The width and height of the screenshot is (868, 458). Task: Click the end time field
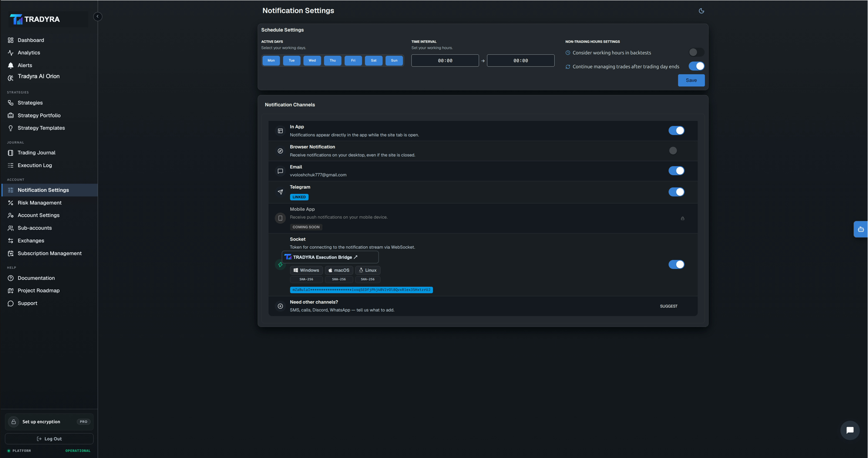click(x=521, y=61)
